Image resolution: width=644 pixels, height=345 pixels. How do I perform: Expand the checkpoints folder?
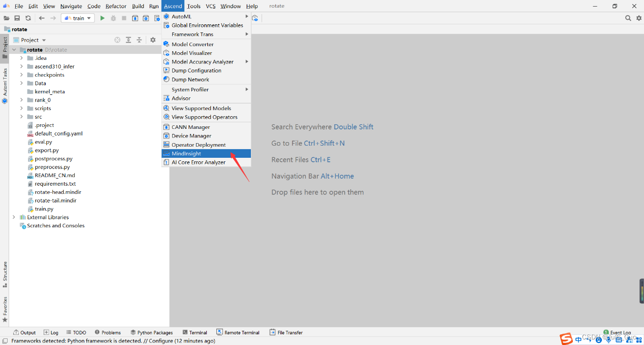(21, 75)
